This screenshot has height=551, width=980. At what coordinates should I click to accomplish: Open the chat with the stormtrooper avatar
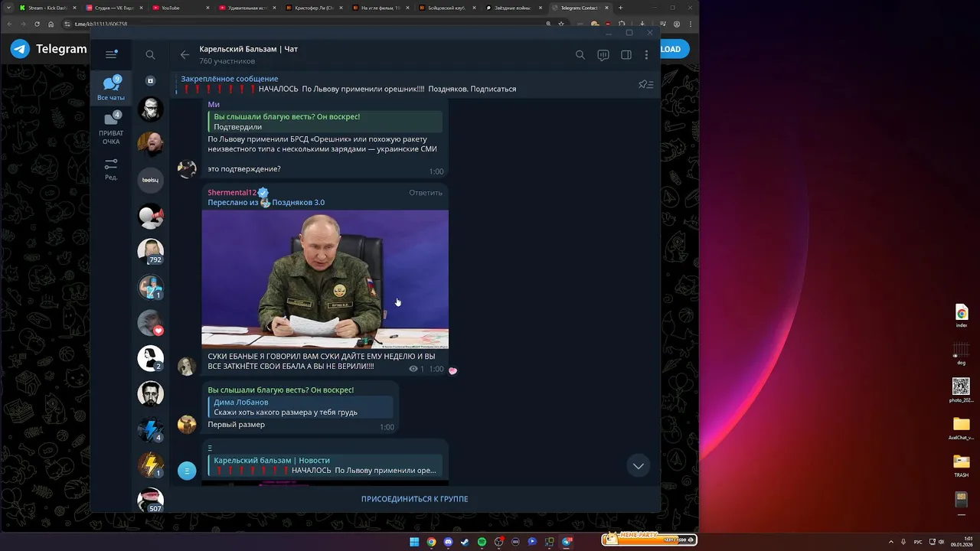(150, 109)
